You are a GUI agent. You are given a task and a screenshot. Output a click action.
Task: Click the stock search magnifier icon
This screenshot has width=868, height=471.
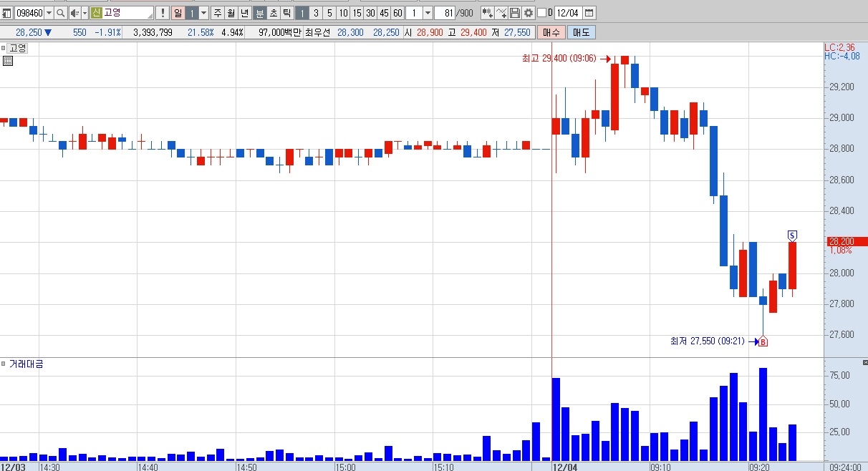click(x=60, y=13)
